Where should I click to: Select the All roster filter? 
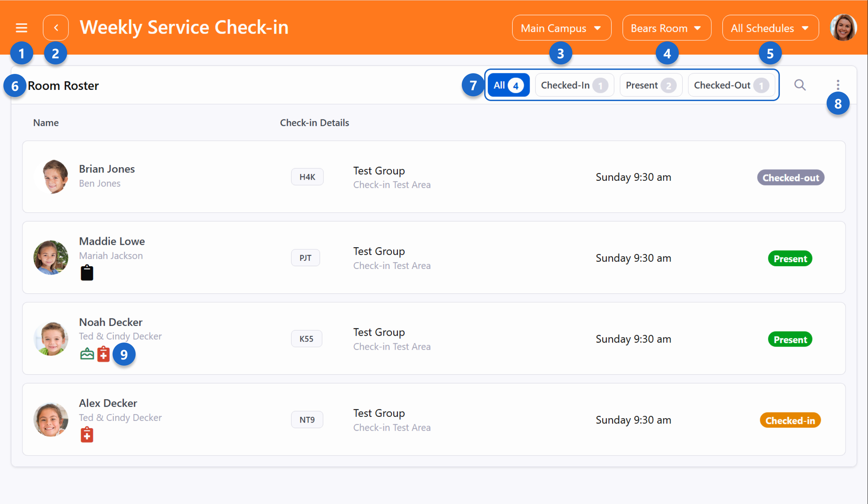[x=508, y=85]
